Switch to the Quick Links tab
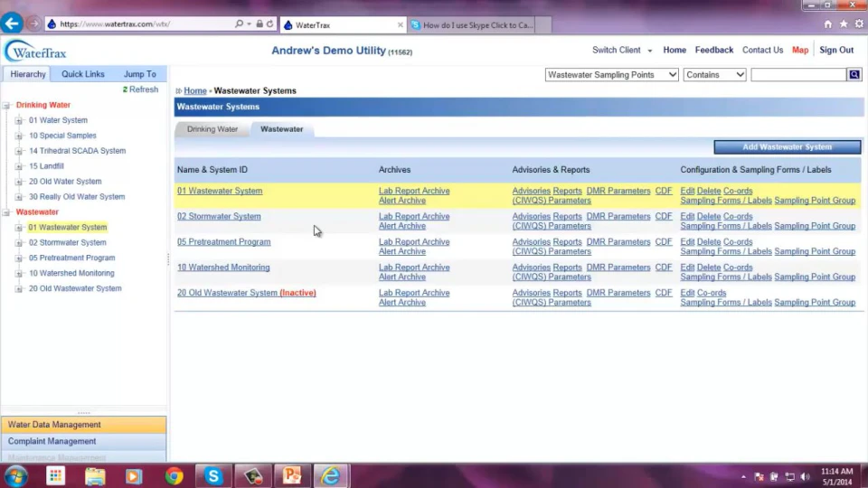 (83, 74)
